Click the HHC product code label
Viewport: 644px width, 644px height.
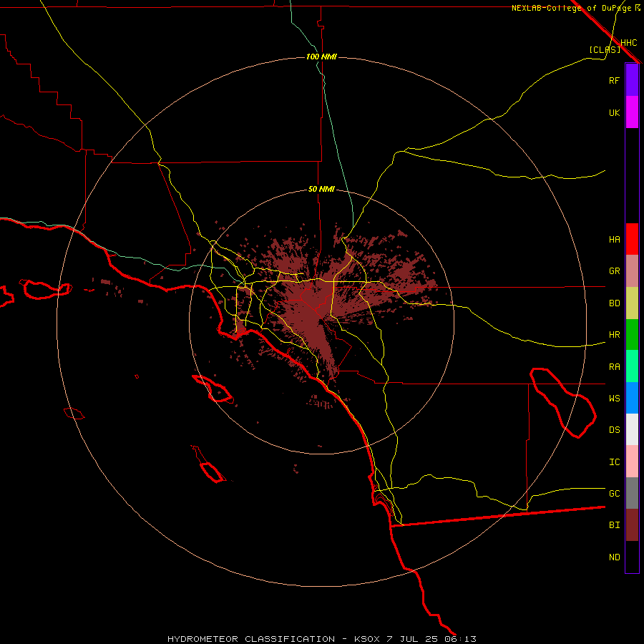pos(628,43)
